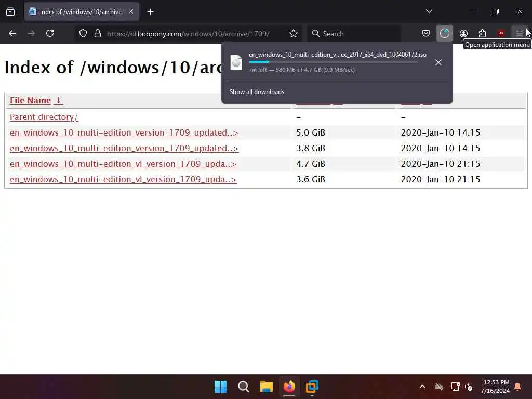Click the Index of page heading
Viewport: 532px width, 399px height.
pos(113,68)
